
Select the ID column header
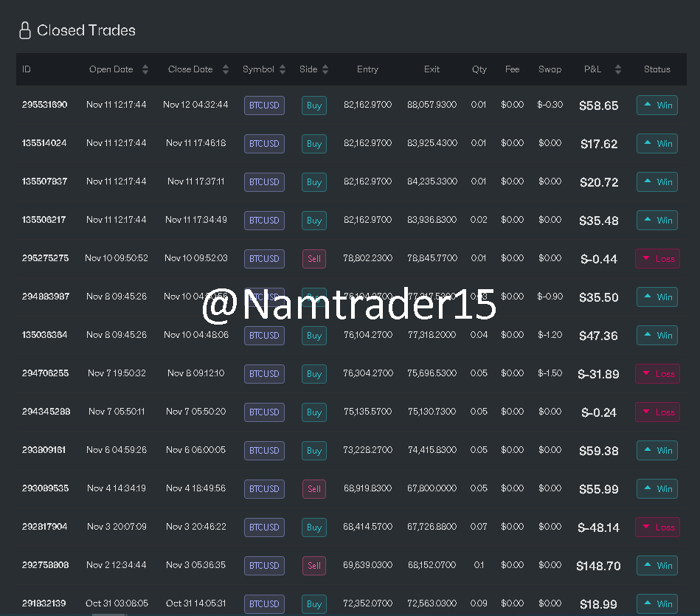26,69
